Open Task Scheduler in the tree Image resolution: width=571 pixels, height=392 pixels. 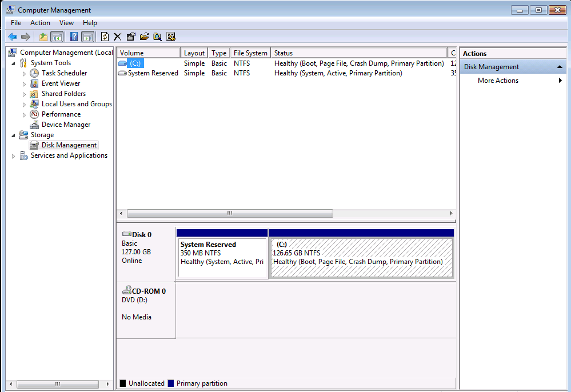tap(64, 73)
